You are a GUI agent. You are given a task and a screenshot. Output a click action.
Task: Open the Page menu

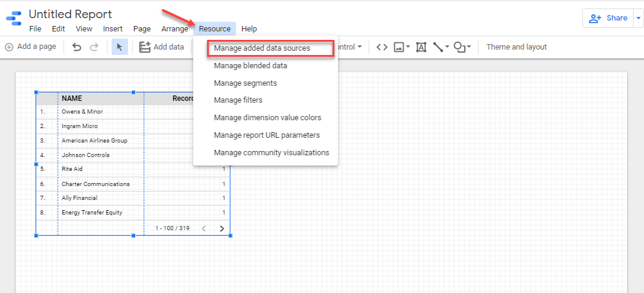point(142,29)
